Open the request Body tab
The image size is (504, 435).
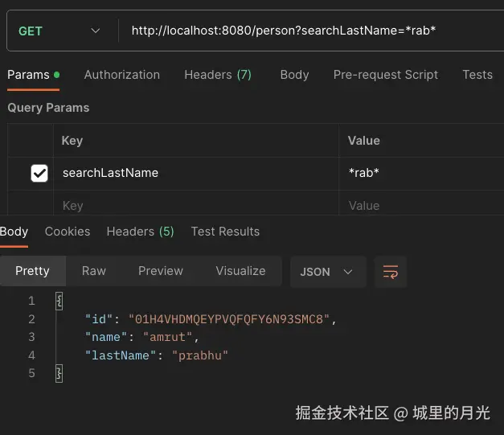(x=294, y=75)
